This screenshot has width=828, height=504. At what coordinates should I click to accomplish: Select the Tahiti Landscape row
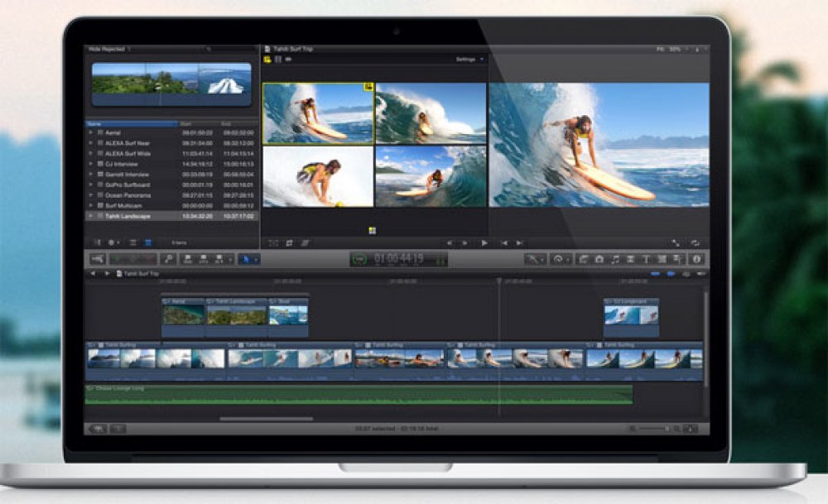(171, 216)
